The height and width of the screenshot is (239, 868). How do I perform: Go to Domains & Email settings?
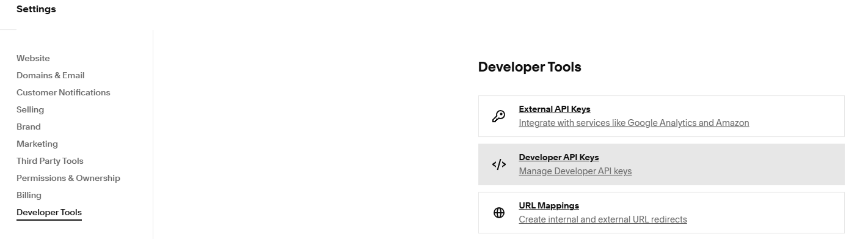click(51, 75)
